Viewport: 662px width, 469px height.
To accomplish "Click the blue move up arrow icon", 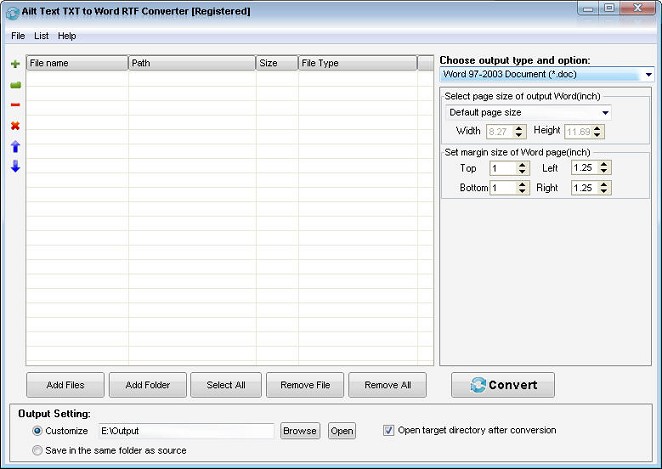I will coord(15,147).
